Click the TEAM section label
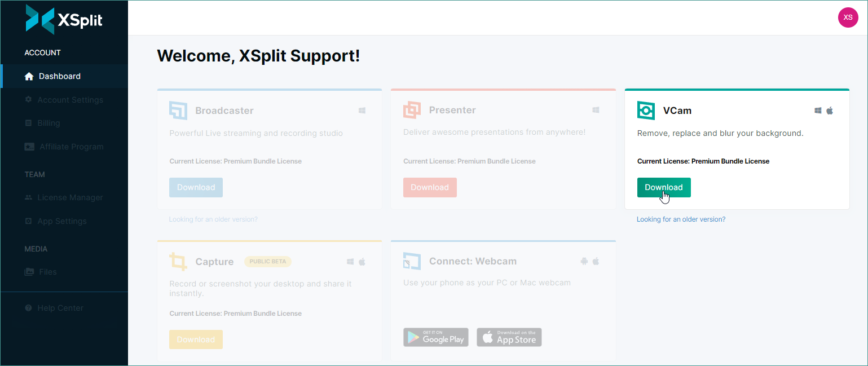 34,174
